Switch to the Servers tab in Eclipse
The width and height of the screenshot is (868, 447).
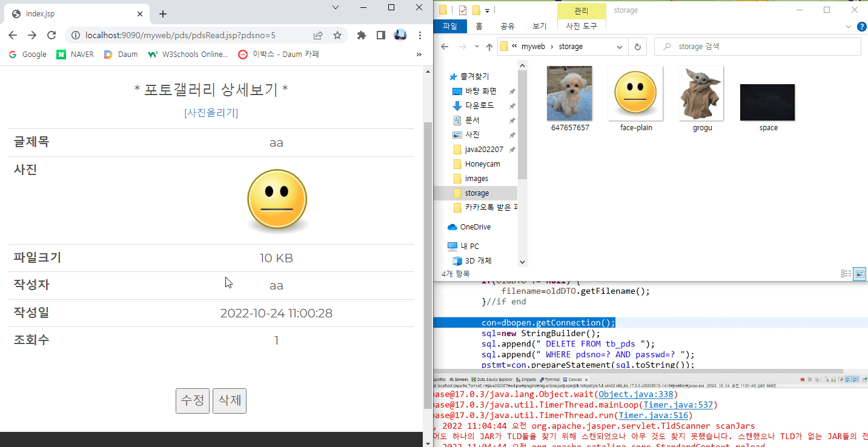click(x=459, y=379)
